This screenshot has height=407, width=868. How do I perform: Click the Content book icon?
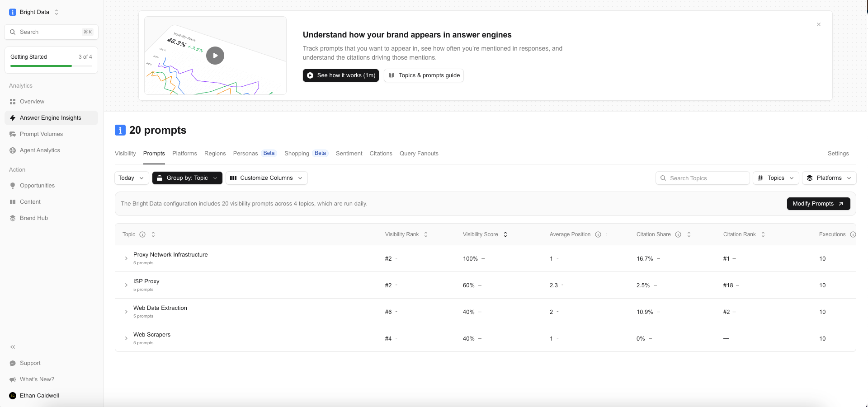(13, 202)
